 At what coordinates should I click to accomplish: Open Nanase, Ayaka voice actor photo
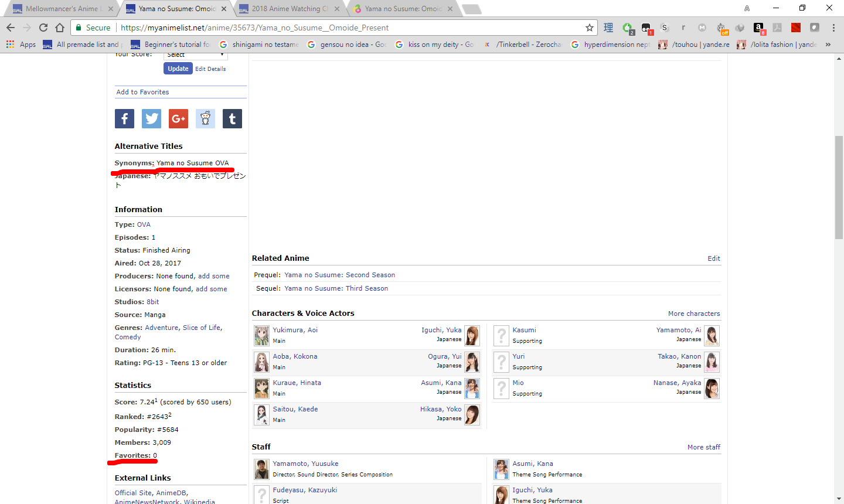712,389
